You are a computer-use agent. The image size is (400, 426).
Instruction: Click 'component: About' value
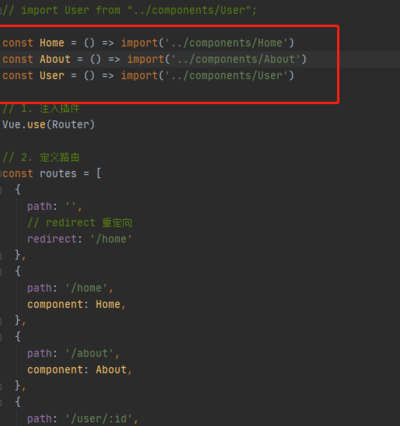(111, 370)
